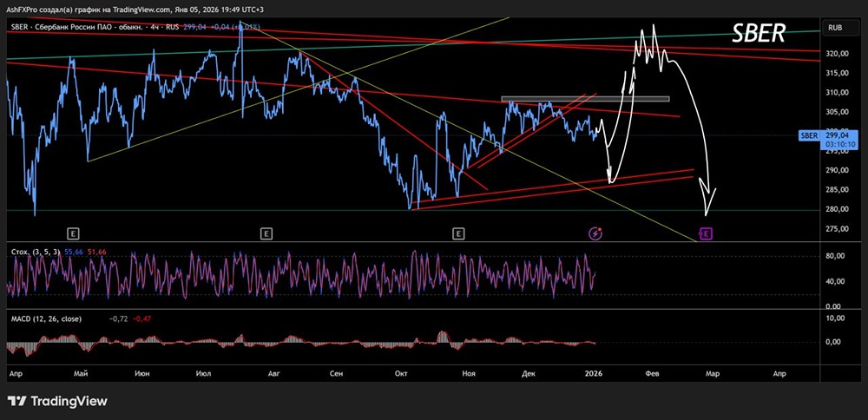Click the earnings E marker above Май
868x420 pixels.
tap(71, 233)
